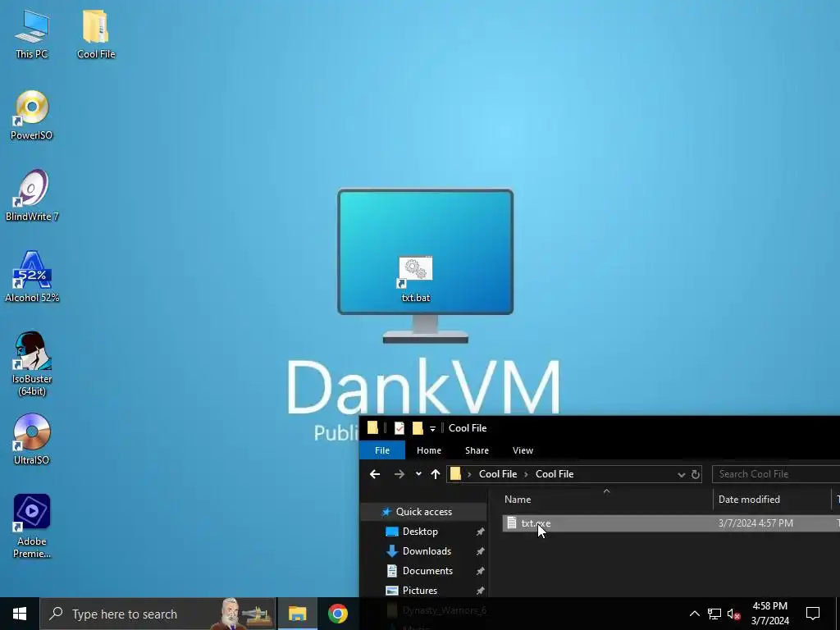Open This PC desktop icon
This screenshot has width=840, height=630.
coord(32,33)
